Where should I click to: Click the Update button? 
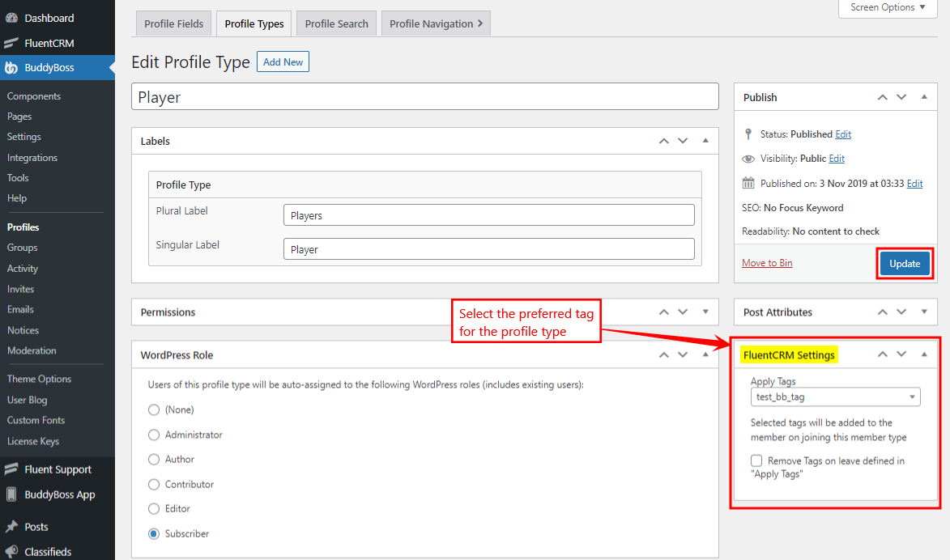coord(905,263)
